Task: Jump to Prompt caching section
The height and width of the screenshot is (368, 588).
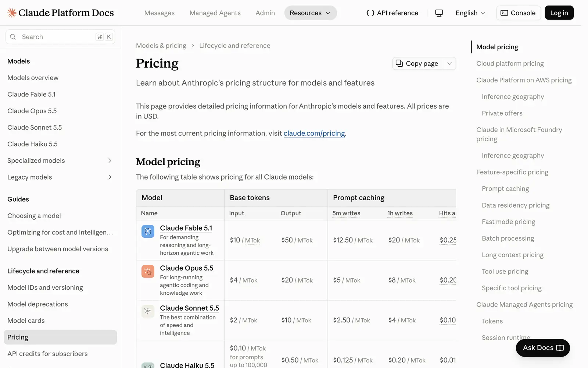Action: (x=505, y=188)
